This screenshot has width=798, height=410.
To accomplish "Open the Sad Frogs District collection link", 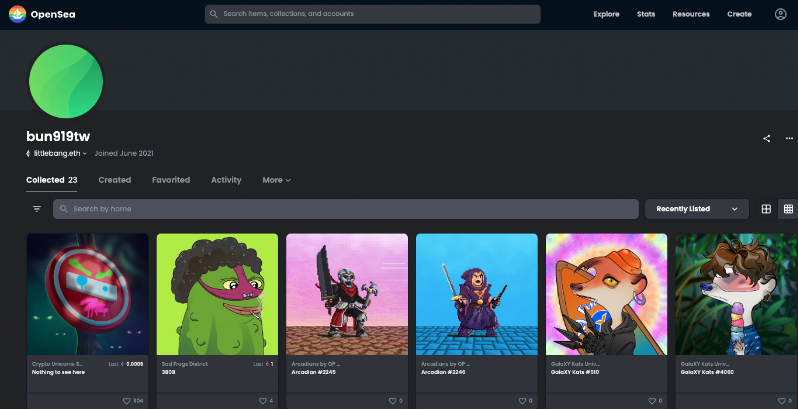I will click(x=185, y=364).
